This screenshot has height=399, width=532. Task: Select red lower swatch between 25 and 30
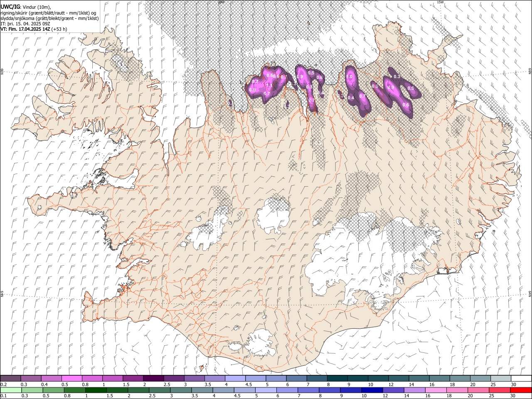click(x=500, y=390)
